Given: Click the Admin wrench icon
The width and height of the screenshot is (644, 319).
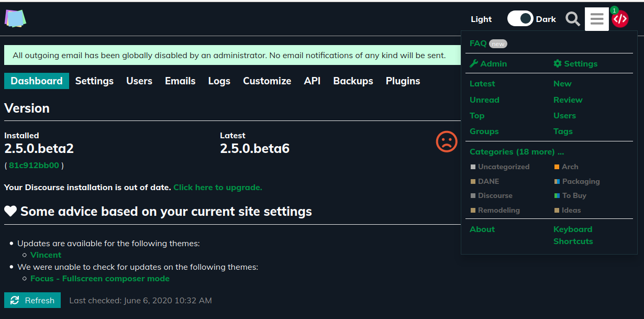Looking at the screenshot, I should (474, 64).
